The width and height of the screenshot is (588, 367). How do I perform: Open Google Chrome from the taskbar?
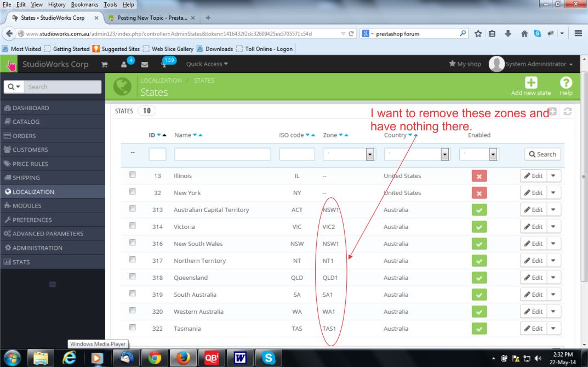click(x=155, y=358)
